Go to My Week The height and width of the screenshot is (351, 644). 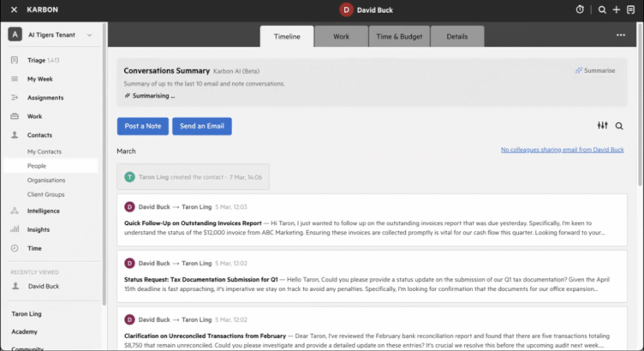point(40,79)
